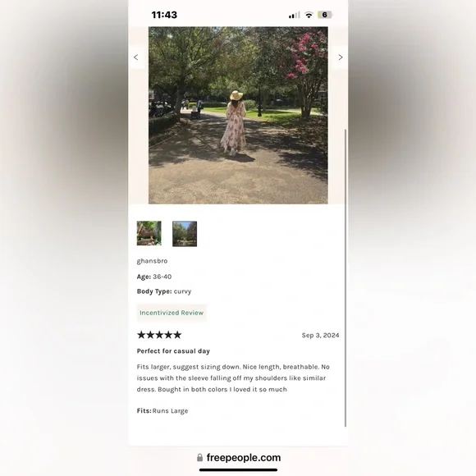Open the first review photo thumbnail

click(149, 233)
